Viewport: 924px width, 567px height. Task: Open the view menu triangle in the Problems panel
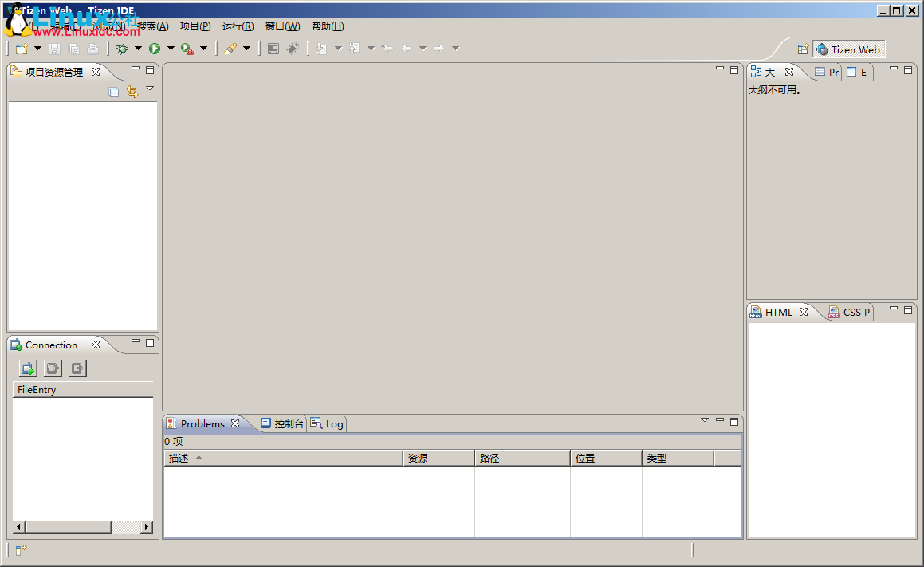704,420
